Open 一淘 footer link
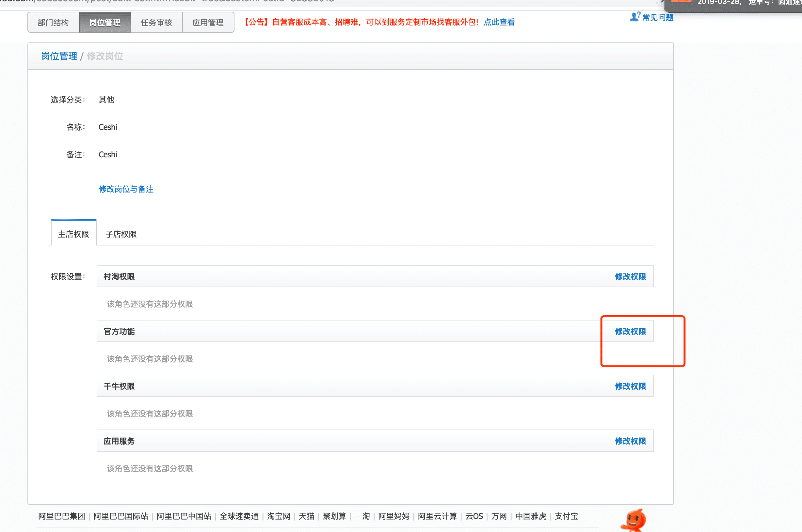This screenshot has width=802, height=532. 362,516
